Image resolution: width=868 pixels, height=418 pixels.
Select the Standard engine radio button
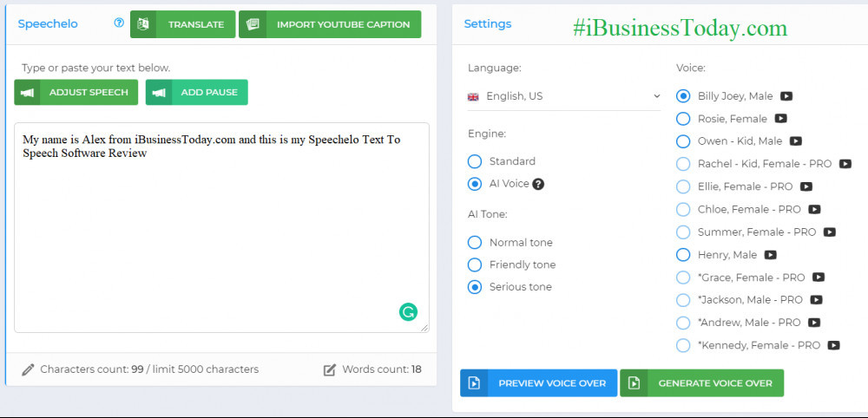tap(475, 161)
